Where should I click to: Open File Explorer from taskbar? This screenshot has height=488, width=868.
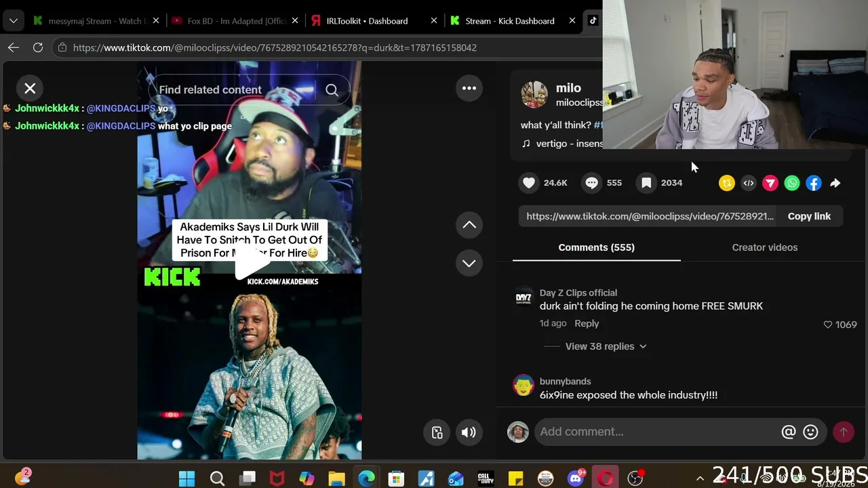click(x=336, y=479)
